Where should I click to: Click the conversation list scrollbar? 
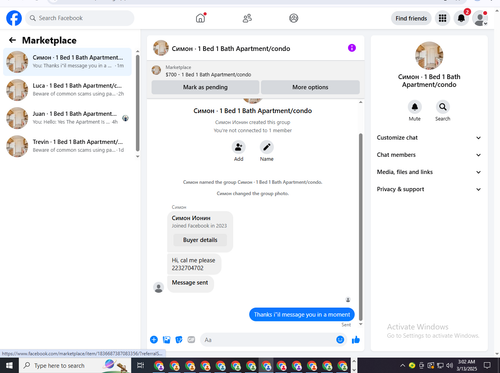pos(138,103)
